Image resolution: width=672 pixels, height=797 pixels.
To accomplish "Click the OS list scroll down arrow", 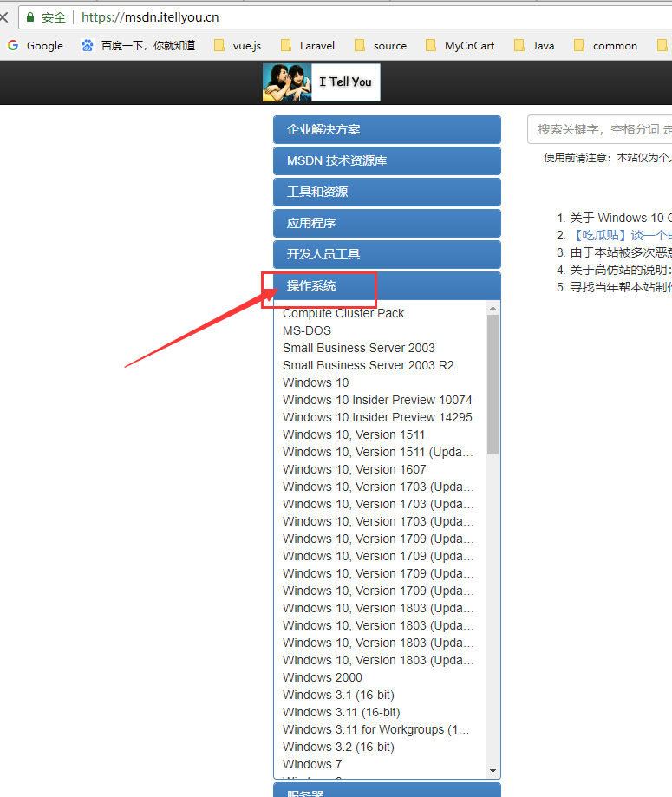I will pos(493,771).
